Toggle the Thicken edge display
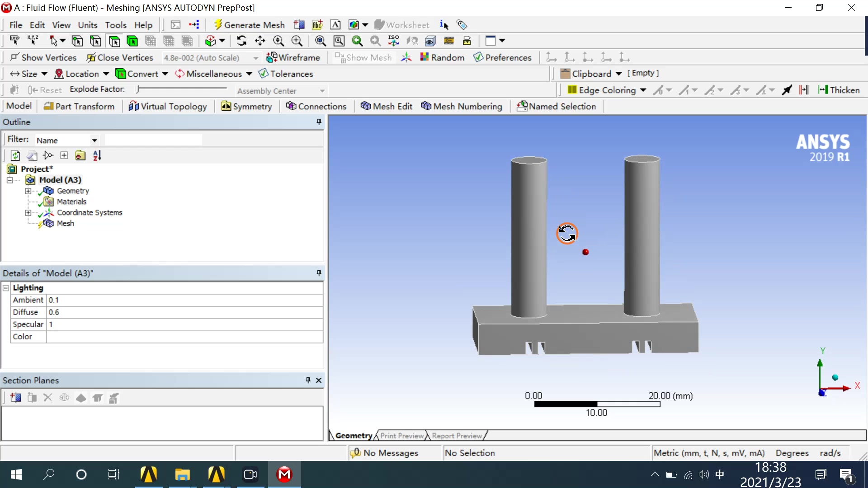The height and width of the screenshot is (488, 868). (839, 90)
